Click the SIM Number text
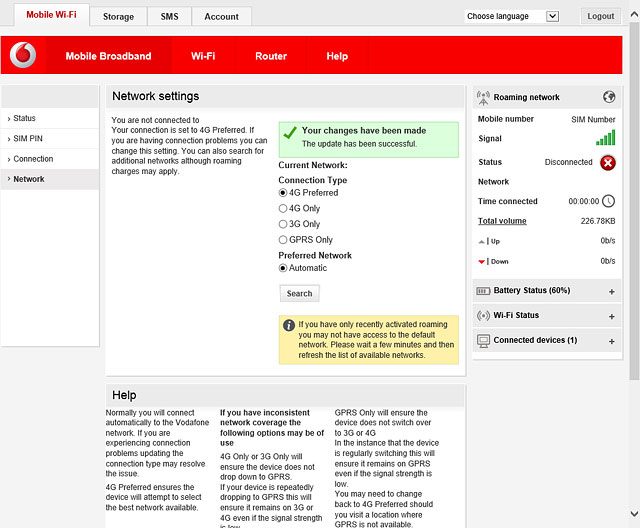Image resolution: width=640 pixels, height=528 pixels. (x=593, y=120)
